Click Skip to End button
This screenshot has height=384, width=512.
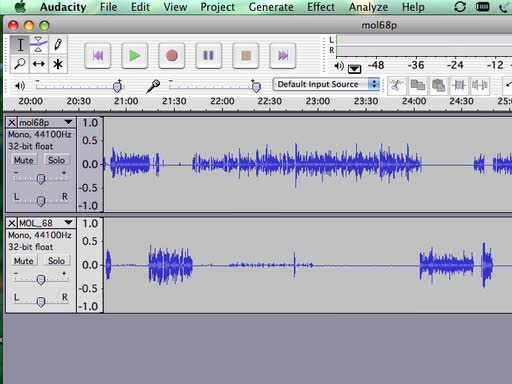click(x=283, y=56)
